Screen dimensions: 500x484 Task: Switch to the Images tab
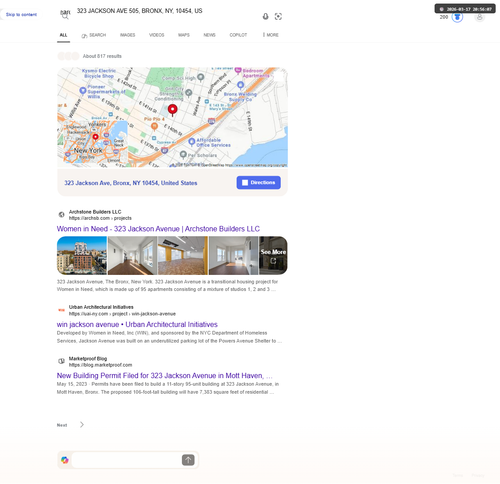point(127,35)
